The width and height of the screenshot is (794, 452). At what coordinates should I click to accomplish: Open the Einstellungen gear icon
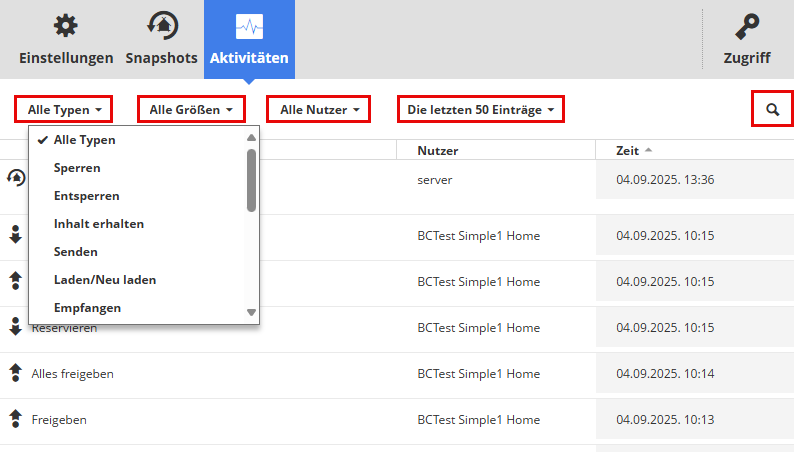(66, 26)
